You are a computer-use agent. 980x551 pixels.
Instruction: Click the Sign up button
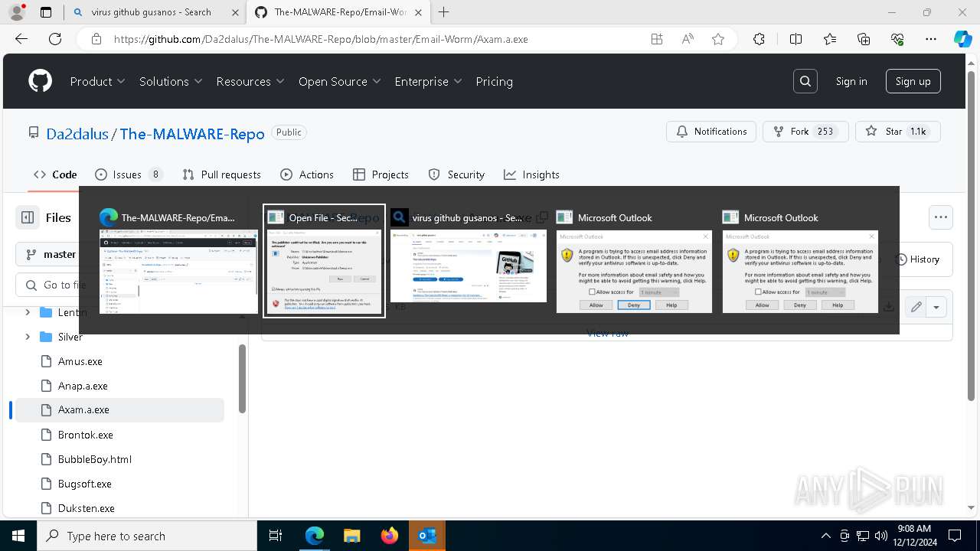click(x=913, y=81)
